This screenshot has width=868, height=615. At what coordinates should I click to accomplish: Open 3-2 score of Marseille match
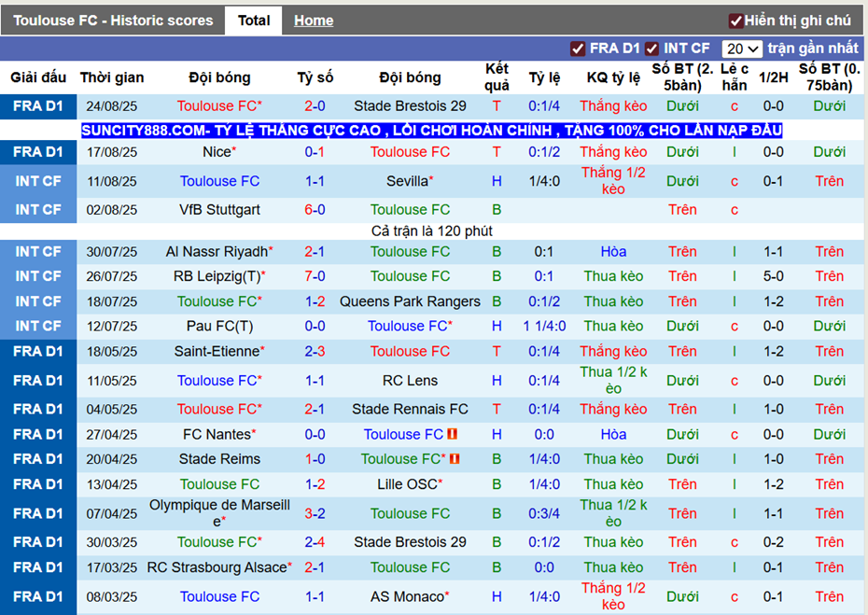click(315, 513)
